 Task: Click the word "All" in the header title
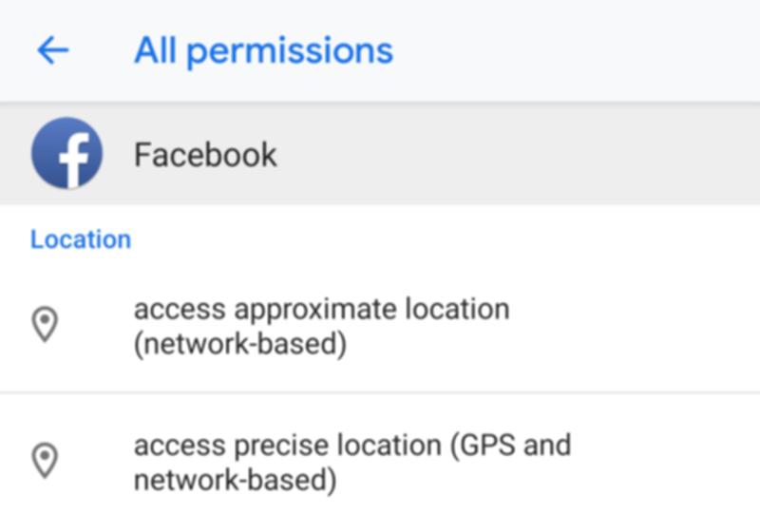click(x=155, y=50)
